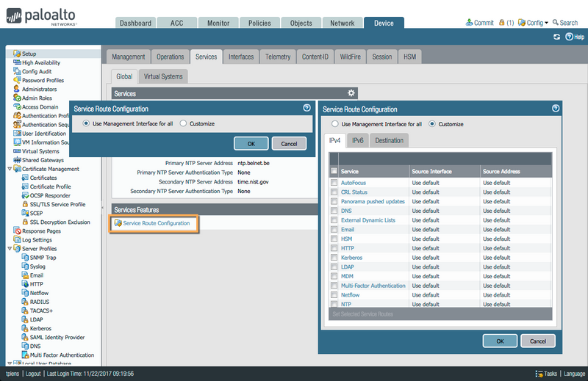Open Certificates under Certificate Management

(43, 178)
